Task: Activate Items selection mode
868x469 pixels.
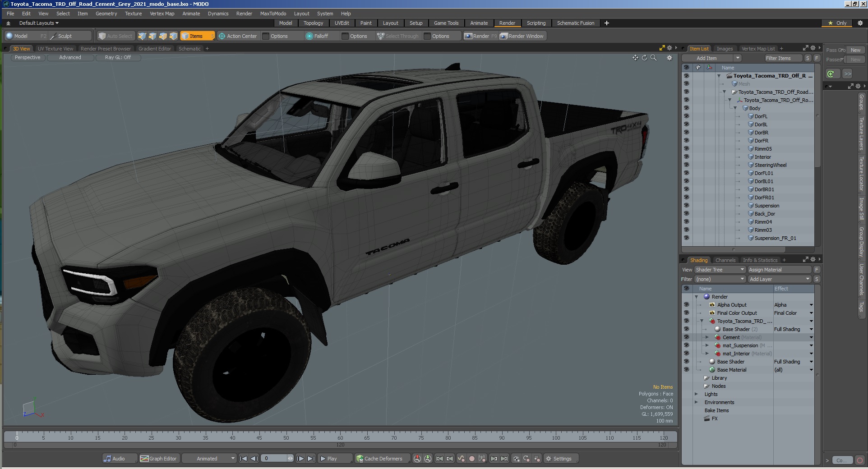Action: [x=197, y=36]
